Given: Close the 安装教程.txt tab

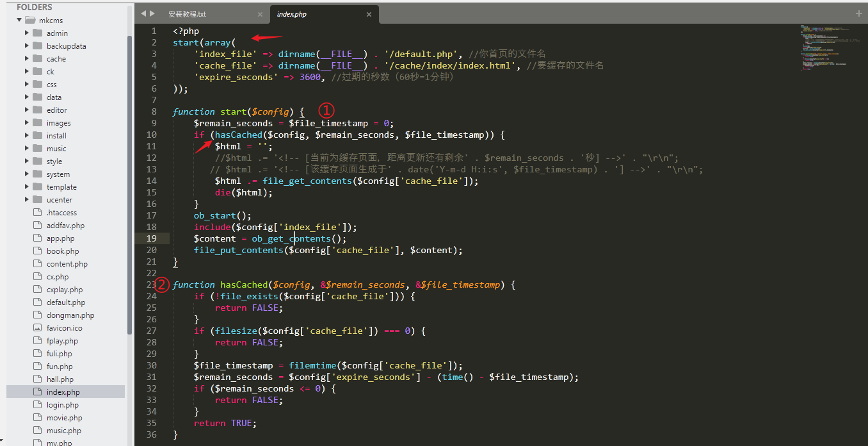Looking at the screenshot, I should pyautogui.click(x=260, y=14).
